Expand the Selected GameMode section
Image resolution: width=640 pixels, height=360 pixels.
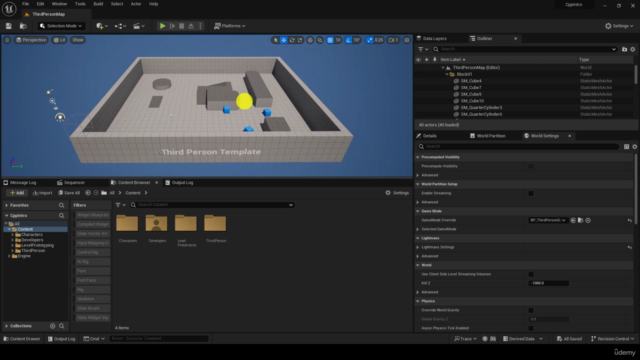click(418, 229)
